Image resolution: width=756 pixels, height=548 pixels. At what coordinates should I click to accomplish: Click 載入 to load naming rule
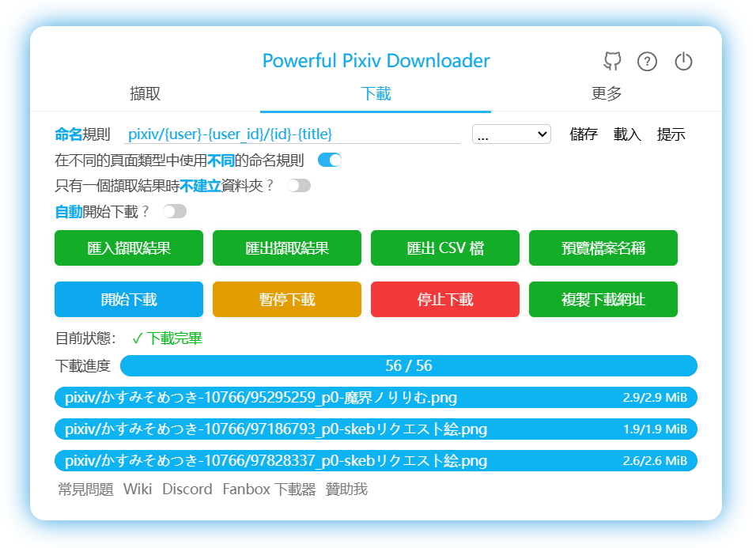(x=627, y=134)
